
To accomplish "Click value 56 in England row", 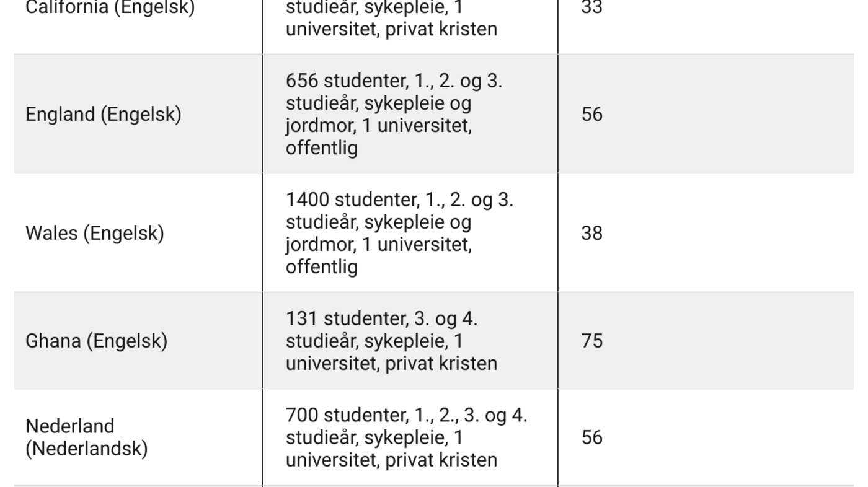I will point(592,115).
